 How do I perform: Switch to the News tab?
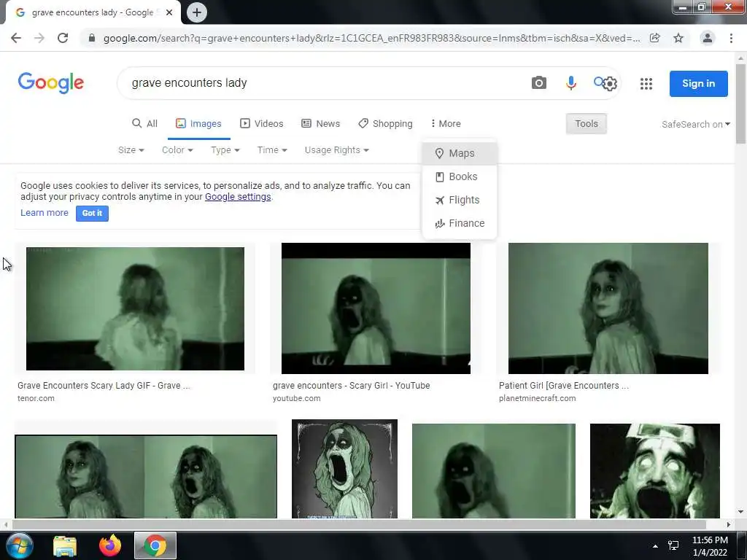pos(321,124)
